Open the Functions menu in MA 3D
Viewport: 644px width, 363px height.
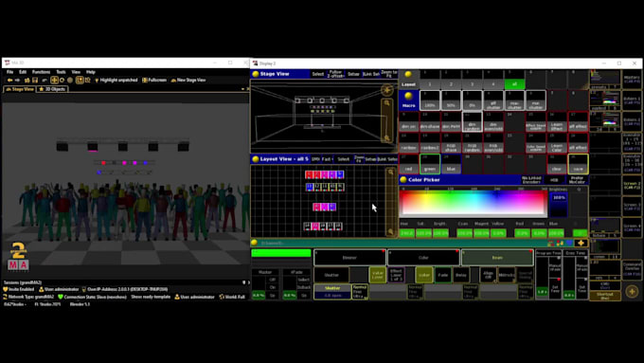pos(41,72)
